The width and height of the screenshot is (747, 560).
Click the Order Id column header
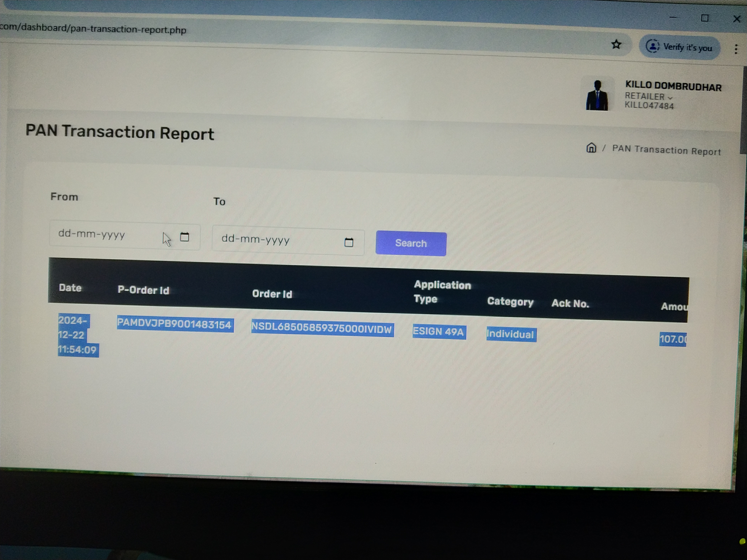tap(272, 294)
